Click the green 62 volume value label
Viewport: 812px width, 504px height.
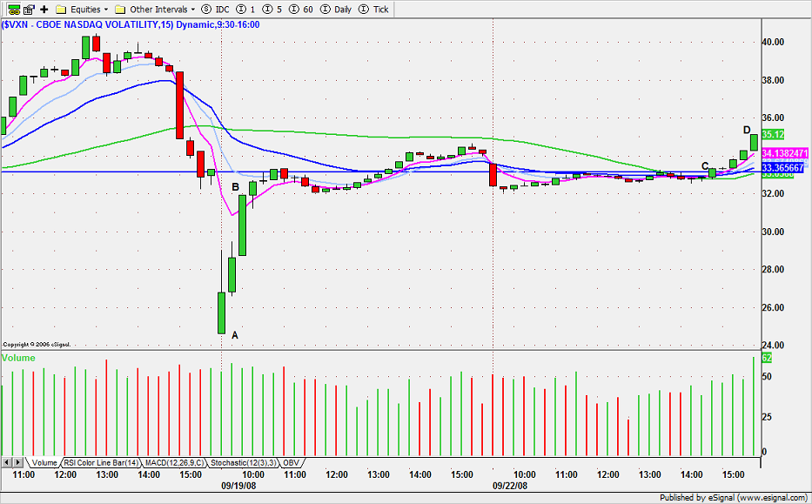[x=767, y=358]
